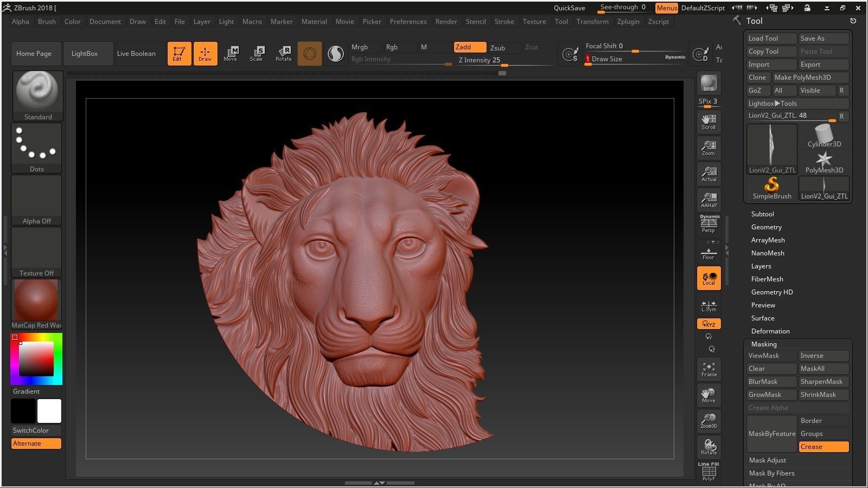The width and height of the screenshot is (868, 488).
Task: Open LightBox browser
Action: 88,54
